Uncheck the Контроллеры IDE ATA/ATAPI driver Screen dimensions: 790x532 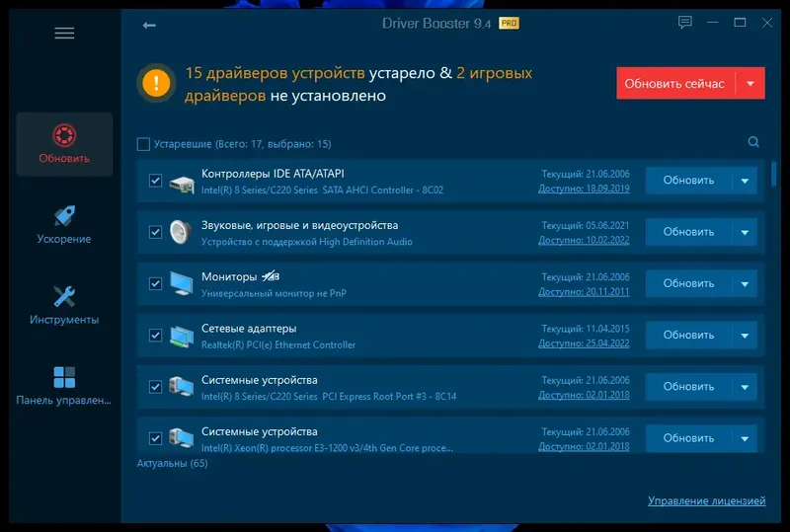155,181
